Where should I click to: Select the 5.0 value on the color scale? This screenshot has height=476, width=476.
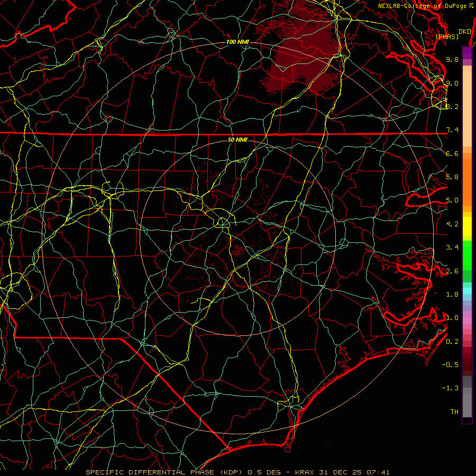point(452,200)
